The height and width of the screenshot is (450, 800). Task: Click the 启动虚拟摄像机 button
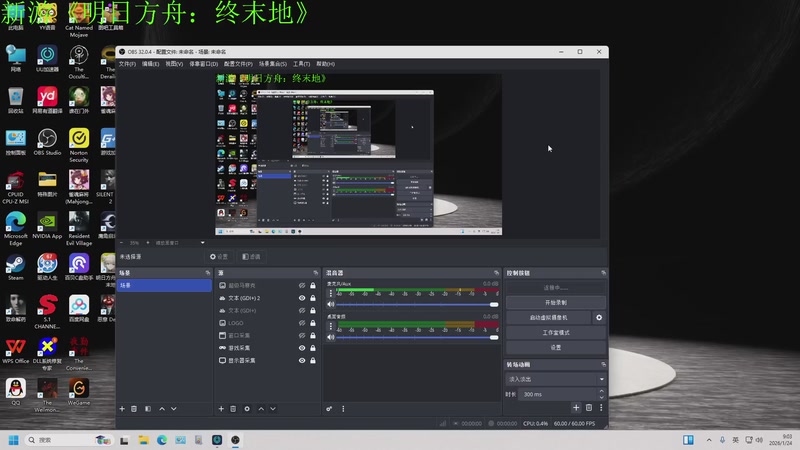tap(548, 317)
